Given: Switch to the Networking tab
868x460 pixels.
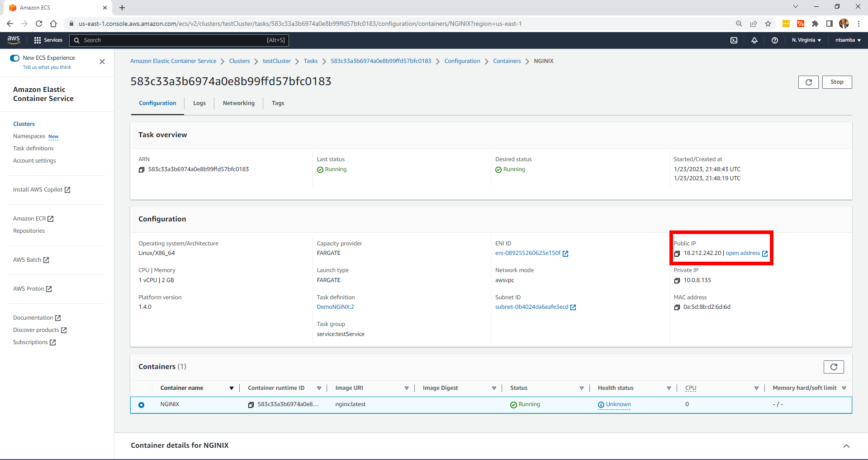Looking at the screenshot, I should pos(238,103).
